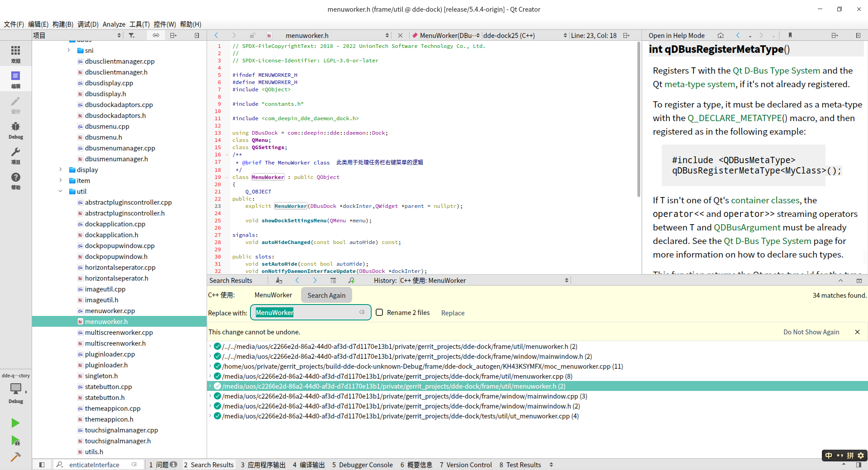The width and height of the screenshot is (868, 470).
Task: Switch to Debug mode in sidebar
Action: click(x=16, y=130)
